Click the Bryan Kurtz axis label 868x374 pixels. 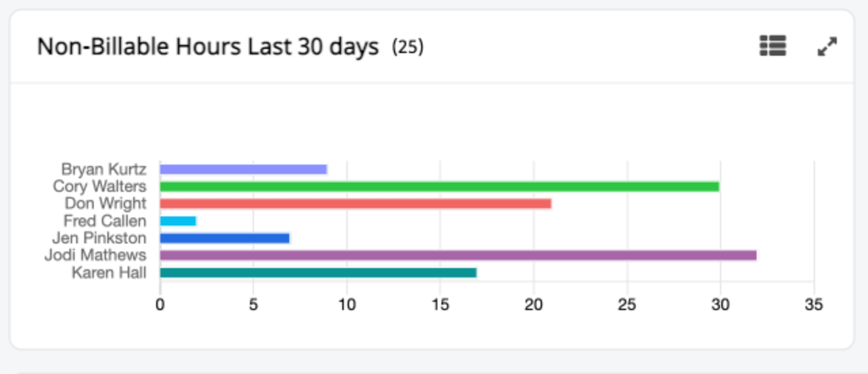103,169
